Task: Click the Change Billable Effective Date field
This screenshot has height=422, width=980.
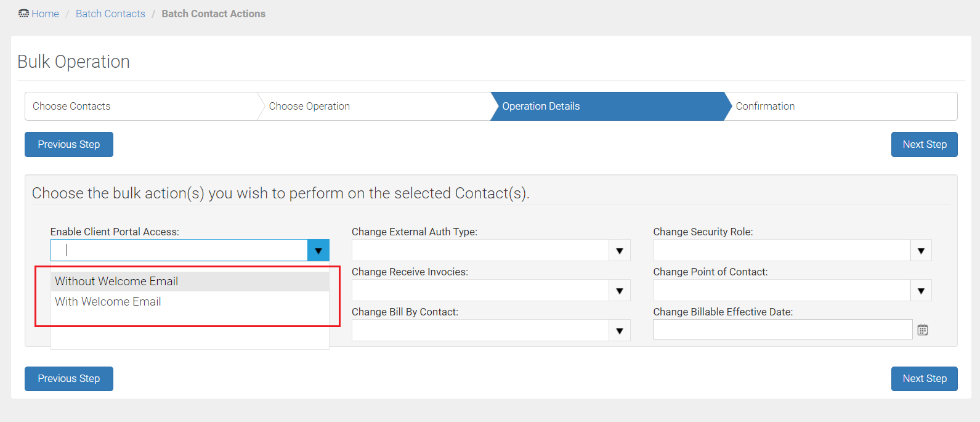Action: click(782, 330)
